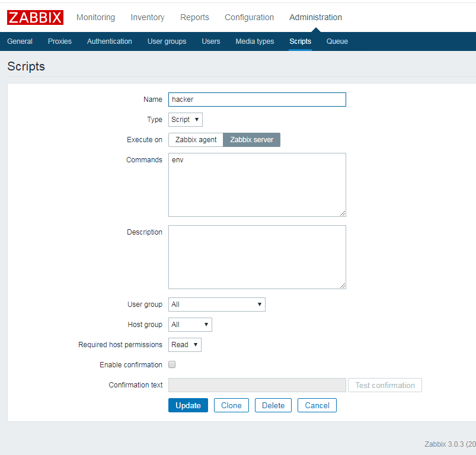
Task: Click the Delete button
Action: pyautogui.click(x=273, y=406)
